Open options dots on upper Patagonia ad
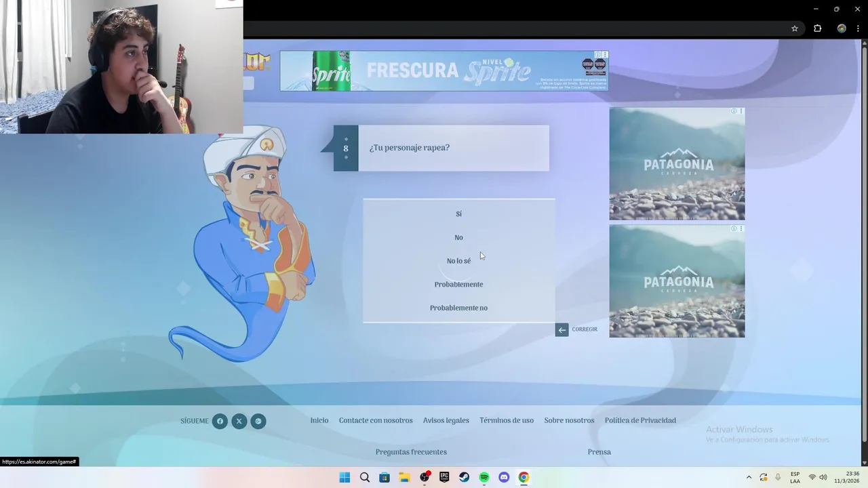The image size is (868, 488). click(x=741, y=110)
